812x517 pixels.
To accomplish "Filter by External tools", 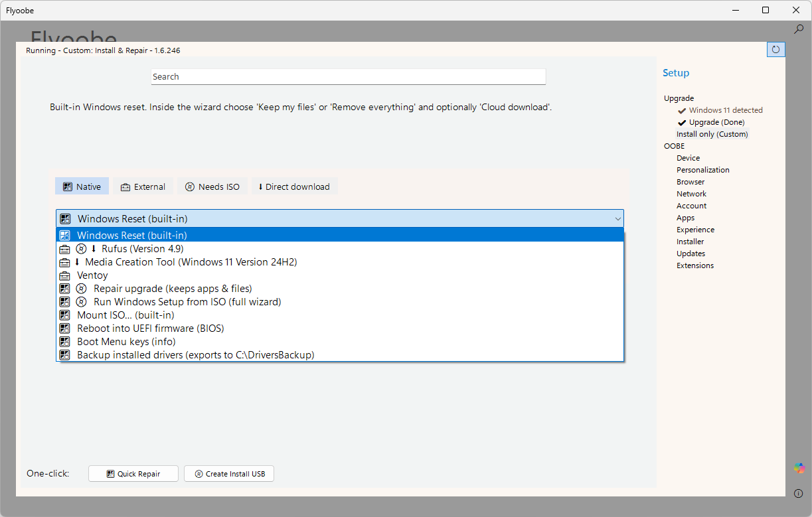I will (x=143, y=186).
